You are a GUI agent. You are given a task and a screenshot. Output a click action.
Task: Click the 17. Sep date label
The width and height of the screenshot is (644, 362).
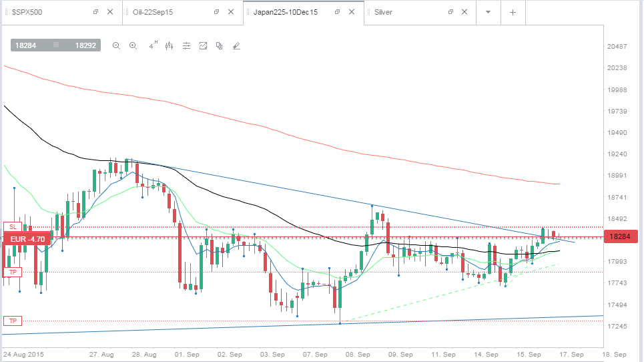click(x=571, y=354)
